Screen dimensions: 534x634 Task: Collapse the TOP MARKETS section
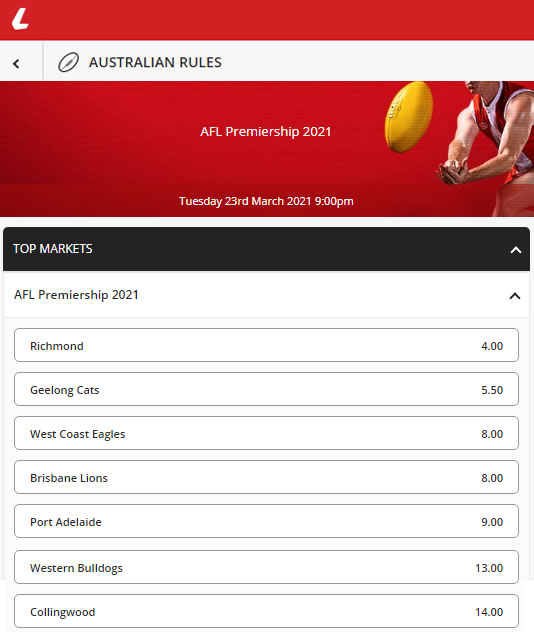515,250
